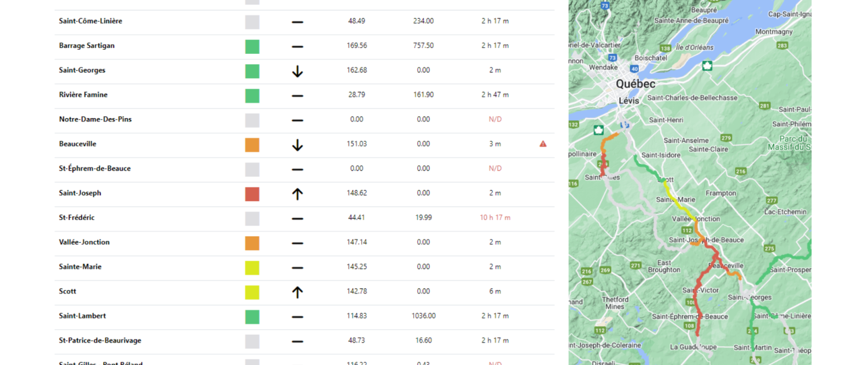Click the up arrow trend icon for Scott
Image resolution: width=868 pixels, height=365 pixels.
click(x=297, y=292)
